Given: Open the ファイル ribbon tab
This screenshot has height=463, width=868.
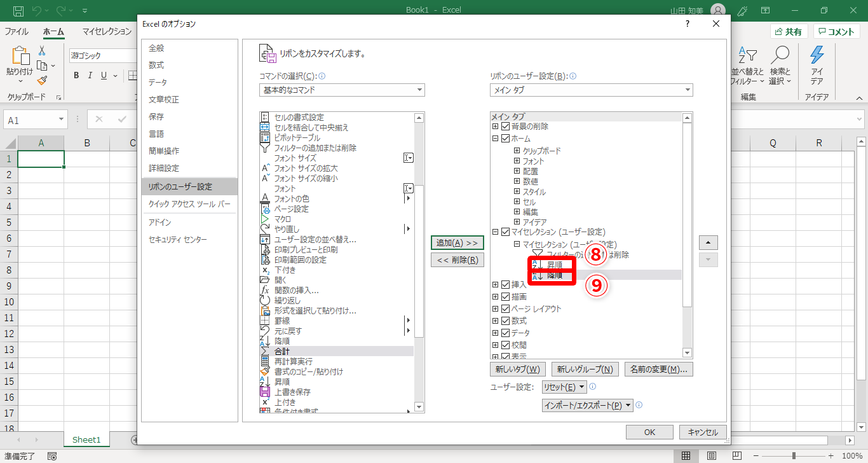Looking at the screenshot, I should point(17,31).
